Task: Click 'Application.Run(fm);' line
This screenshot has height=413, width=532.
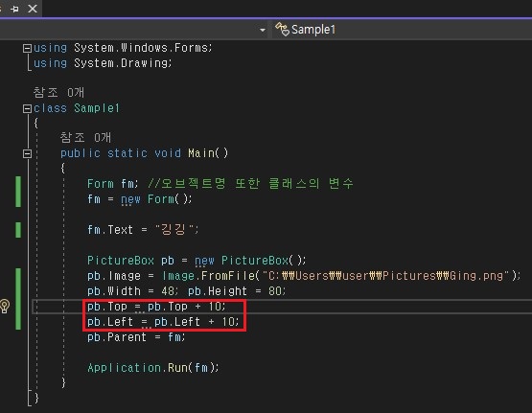Action: coord(153,368)
